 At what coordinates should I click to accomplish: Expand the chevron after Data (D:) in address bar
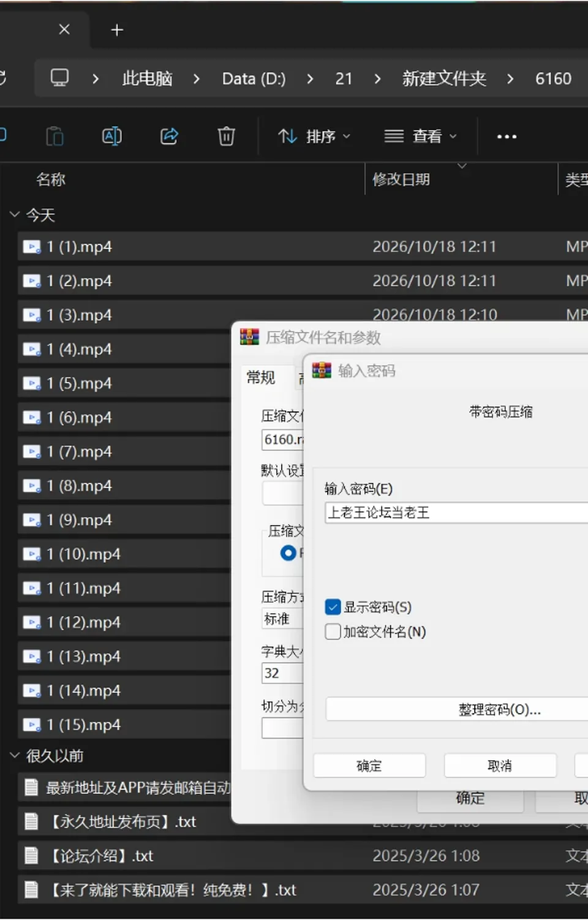point(310,78)
